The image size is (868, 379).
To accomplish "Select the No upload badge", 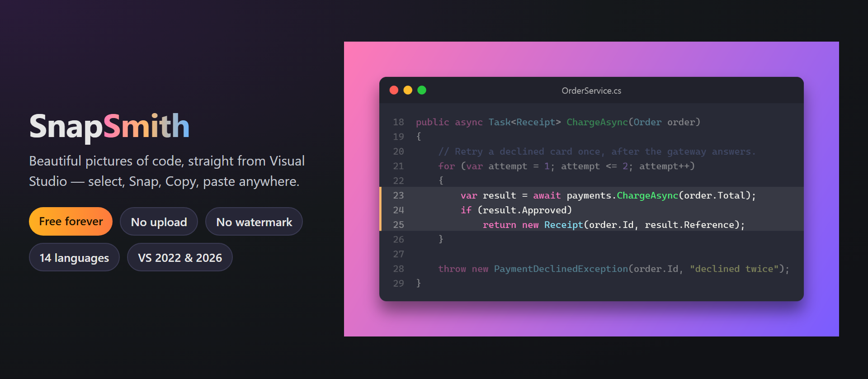I will click(x=159, y=222).
